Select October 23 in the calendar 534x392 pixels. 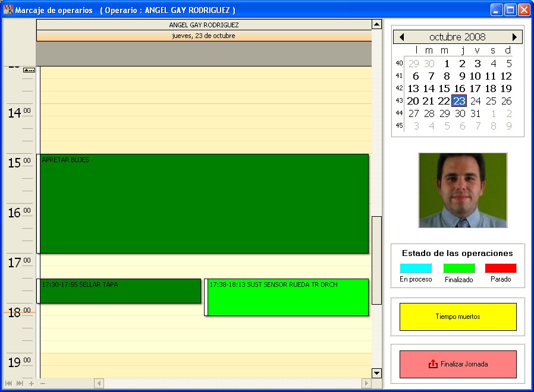click(x=459, y=101)
